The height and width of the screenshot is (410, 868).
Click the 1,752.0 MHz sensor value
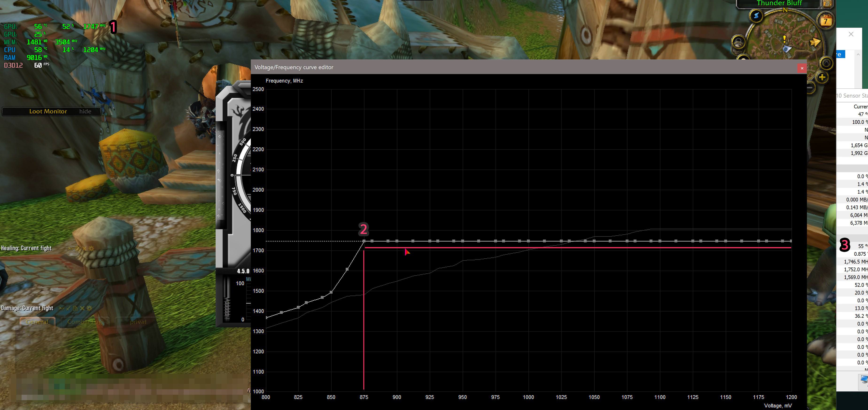point(856,269)
